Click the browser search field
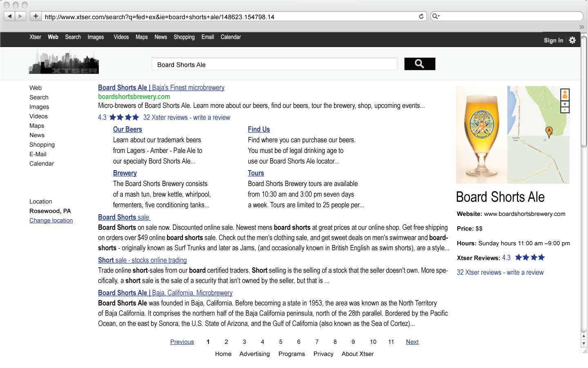The width and height of the screenshot is (588, 368). (x=507, y=16)
